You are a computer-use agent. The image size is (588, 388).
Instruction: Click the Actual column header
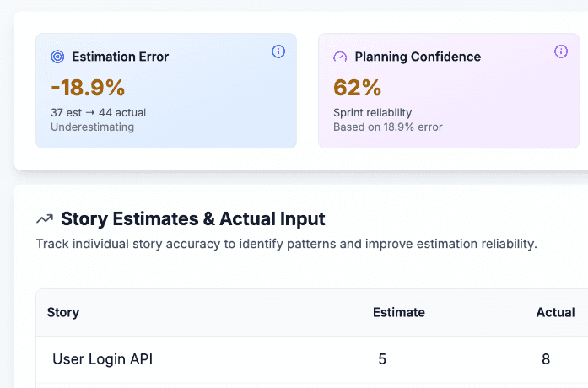click(555, 313)
